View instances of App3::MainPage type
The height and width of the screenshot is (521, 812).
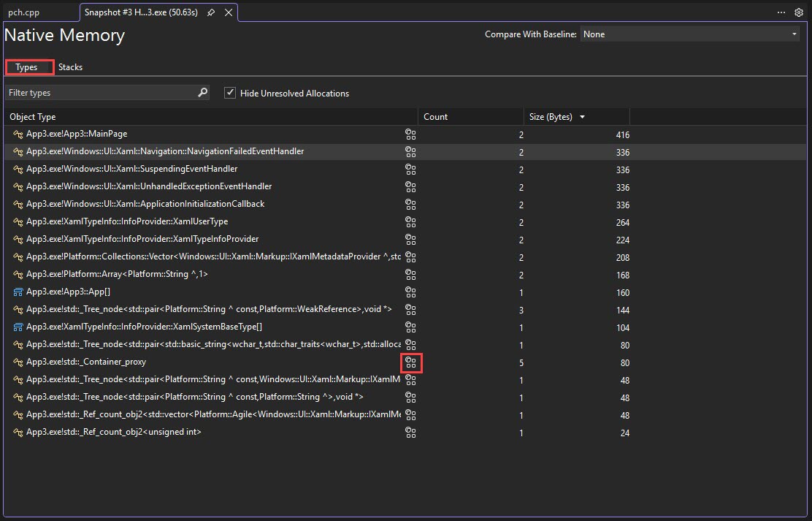[x=411, y=134]
